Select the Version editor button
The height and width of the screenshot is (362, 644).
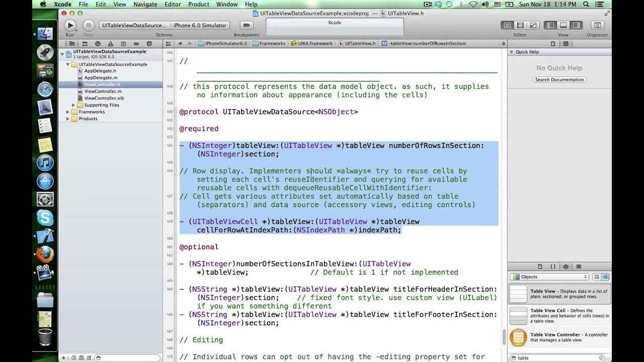533,25
